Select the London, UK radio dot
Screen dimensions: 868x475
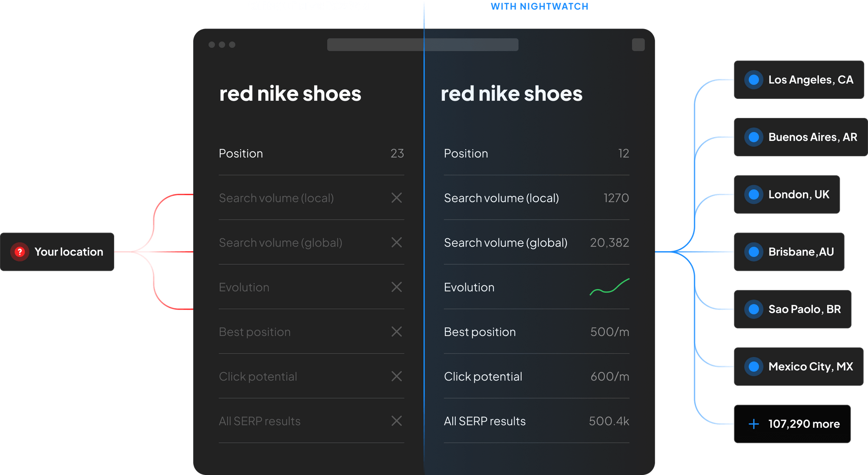coord(754,194)
